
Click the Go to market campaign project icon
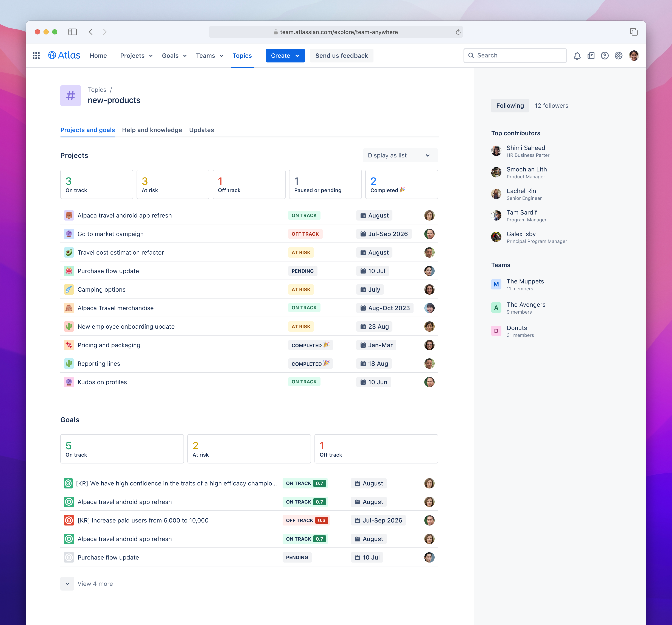(69, 234)
